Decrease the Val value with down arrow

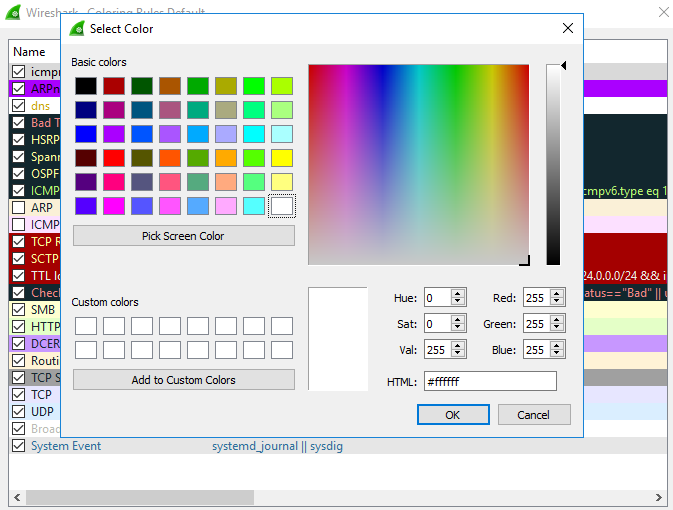pos(458,354)
